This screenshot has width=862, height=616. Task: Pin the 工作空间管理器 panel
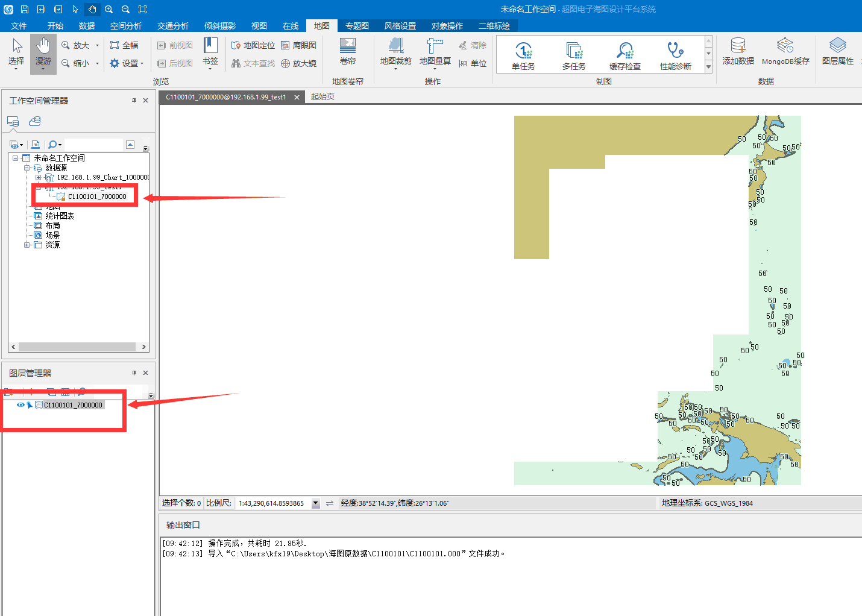point(134,101)
